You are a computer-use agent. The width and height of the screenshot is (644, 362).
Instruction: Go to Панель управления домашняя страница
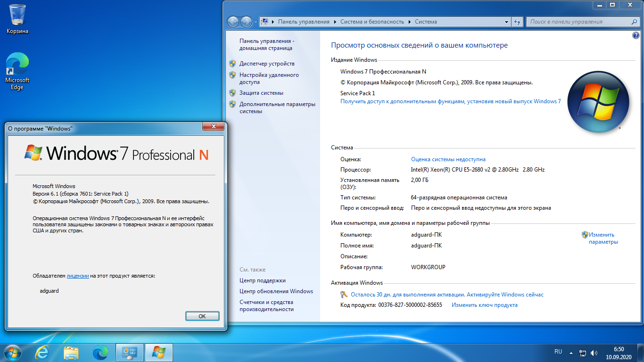[x=266, y=44]
